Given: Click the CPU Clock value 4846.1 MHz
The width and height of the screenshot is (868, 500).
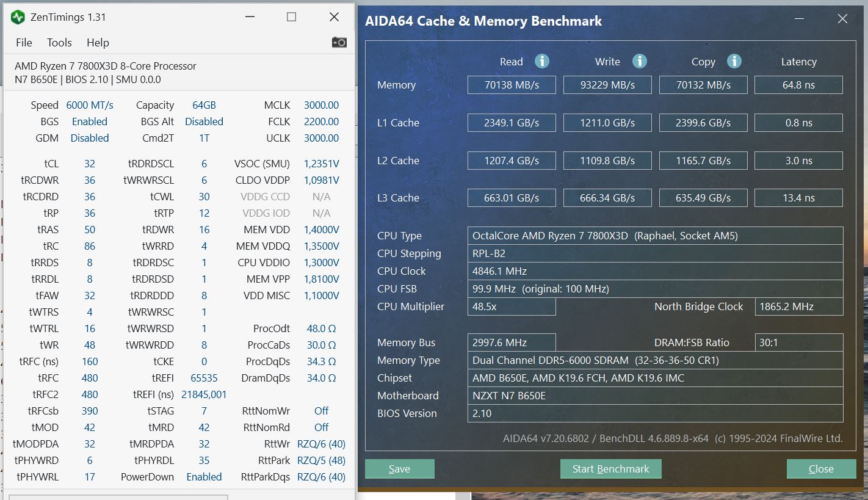Looking at the screenshot, I should (655, 271).
